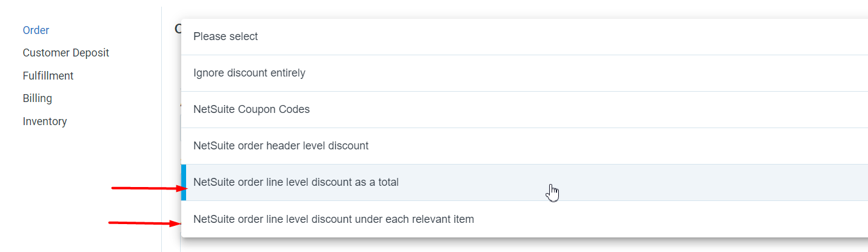Screen dimensions: 868x252
Task: Select Fulfillment in the left navigation
Action: [48, 76]
